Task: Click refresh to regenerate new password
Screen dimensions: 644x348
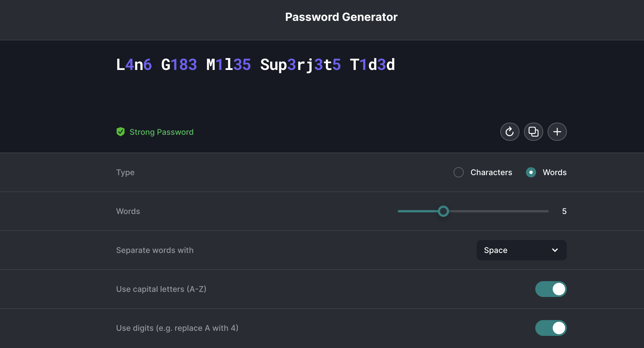Action: (510, 132)
